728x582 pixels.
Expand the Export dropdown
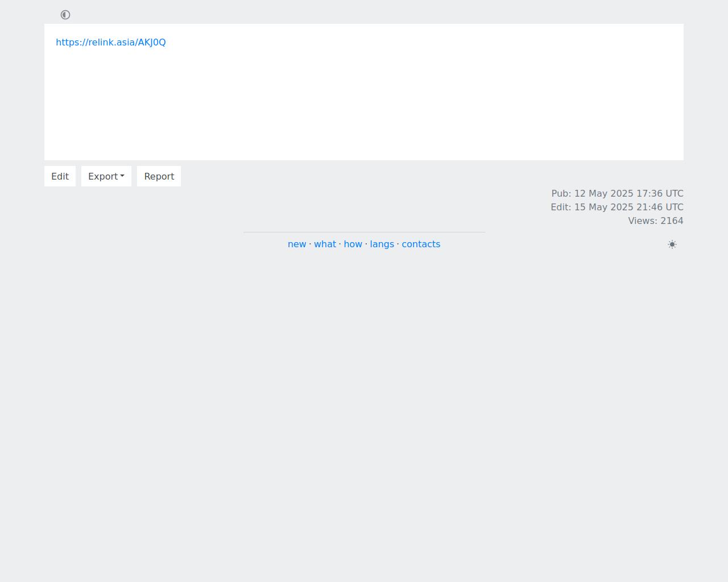[x=106, y=176]
